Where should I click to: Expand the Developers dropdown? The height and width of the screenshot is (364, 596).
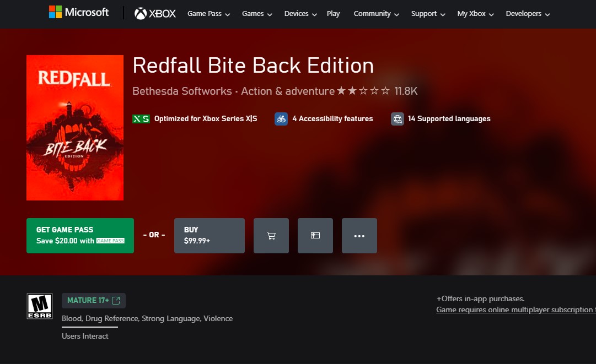[x=527, y=14]
